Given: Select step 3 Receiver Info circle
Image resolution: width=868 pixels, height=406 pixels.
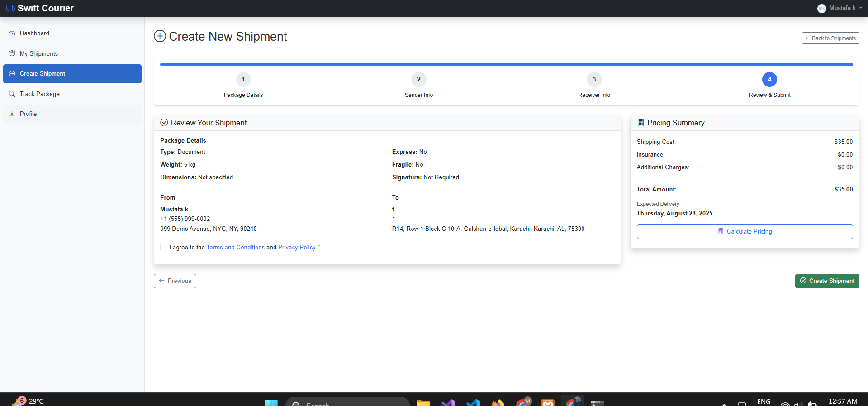Looking at the screenshot, I should click(594, 80).
